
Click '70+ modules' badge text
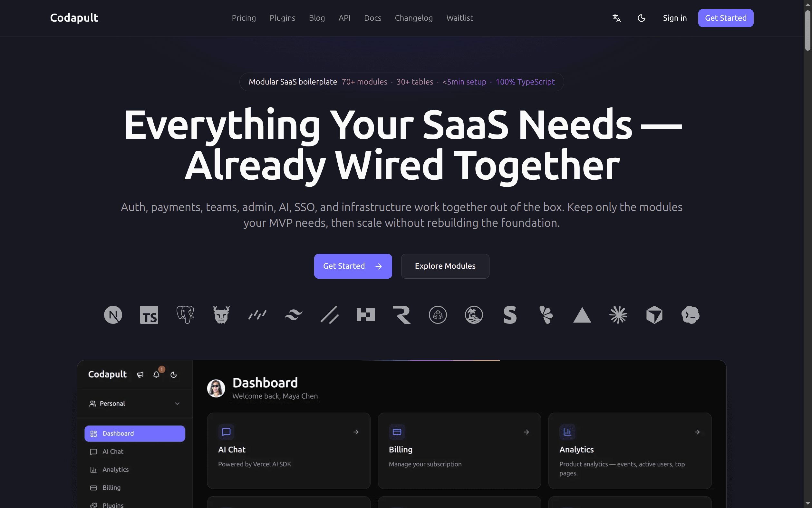point(364,82)
